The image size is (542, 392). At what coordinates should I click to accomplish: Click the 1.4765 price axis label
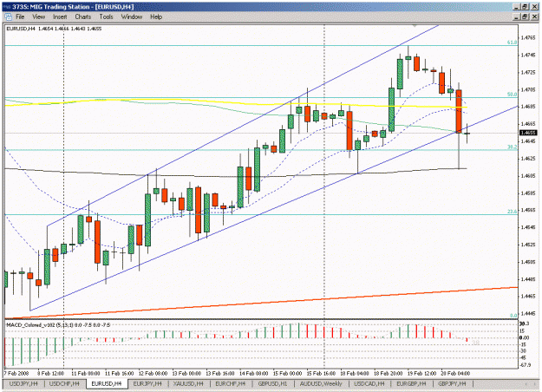pyautogui.click(x=529, y=37)
